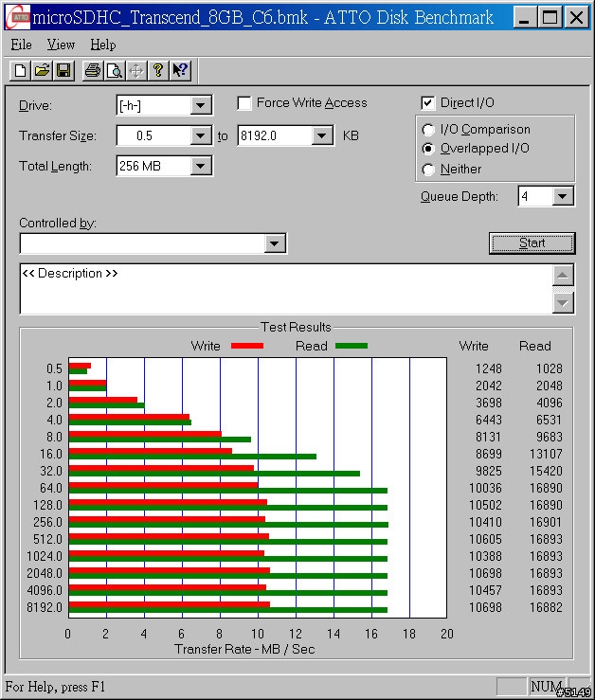Click the Print Preview toolbar icon

point(115,70)
